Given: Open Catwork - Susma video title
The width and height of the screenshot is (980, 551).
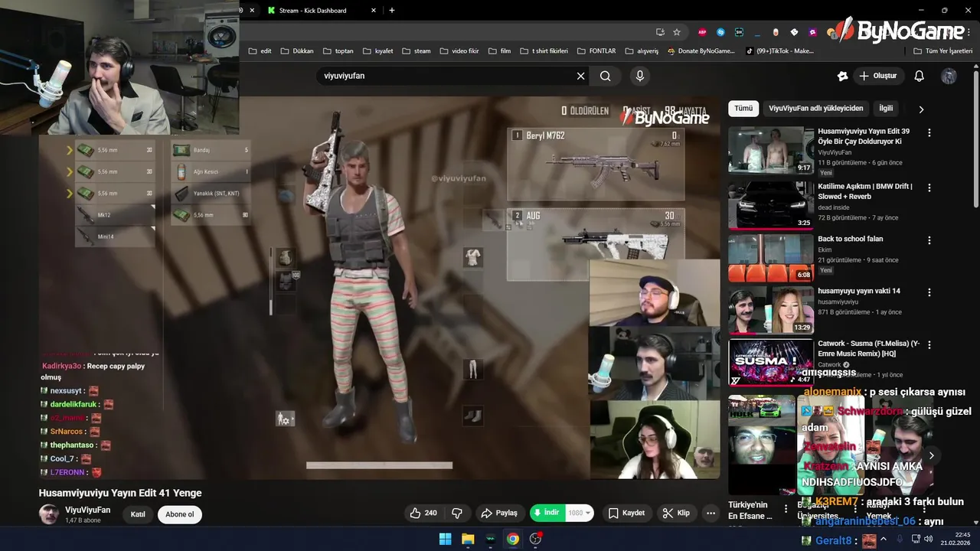Looking at the screenshot, I should (x=868, y=349).
